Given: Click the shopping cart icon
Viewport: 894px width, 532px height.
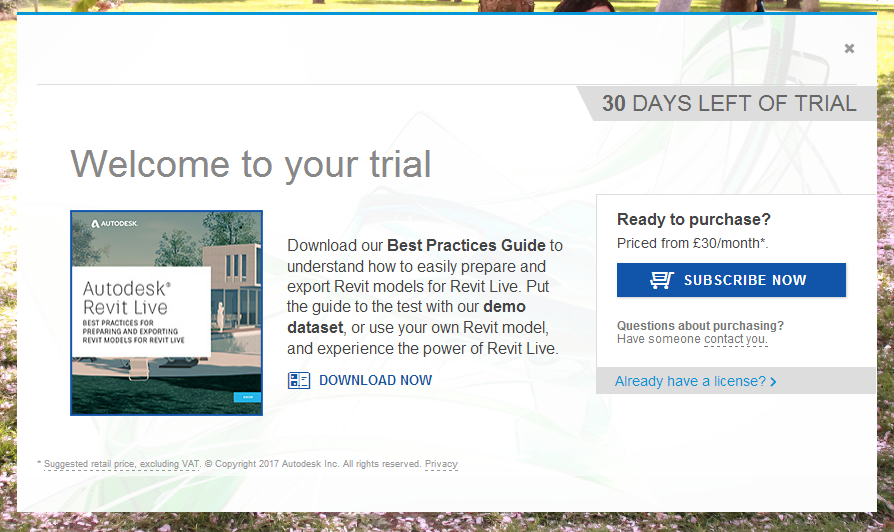Looking at the screenshot, I should 661,280.
